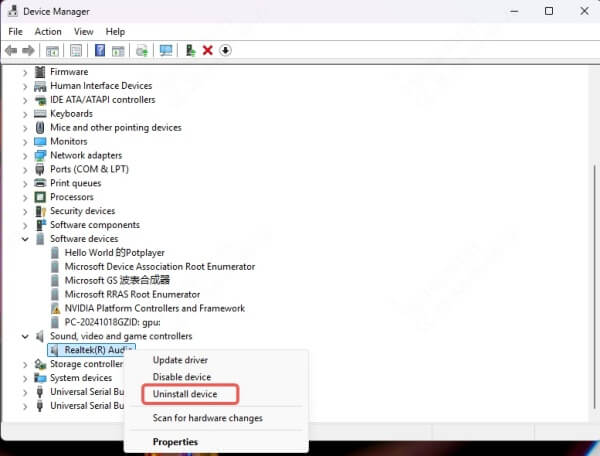
Task: Select the Security devices label
Action: tap(82, 211)
